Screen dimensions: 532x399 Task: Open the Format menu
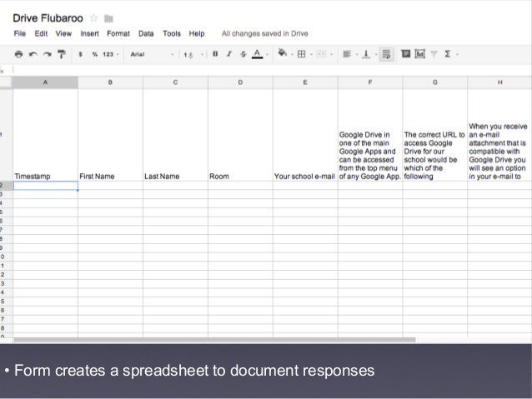click(118, 33)
